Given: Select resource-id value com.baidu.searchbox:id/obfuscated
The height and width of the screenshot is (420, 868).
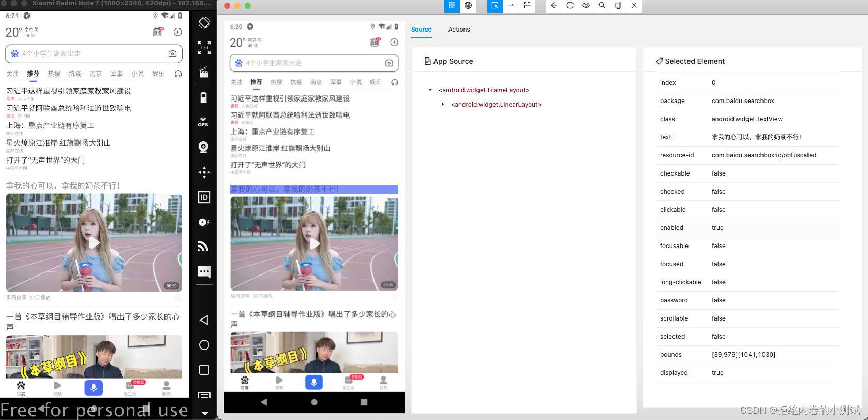Looking at the screenshot, I should click(764, 155).
